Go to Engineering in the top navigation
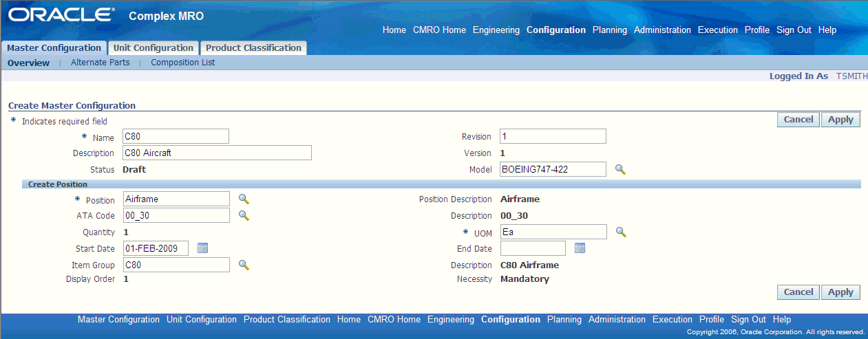 click(x=496, y=30)
